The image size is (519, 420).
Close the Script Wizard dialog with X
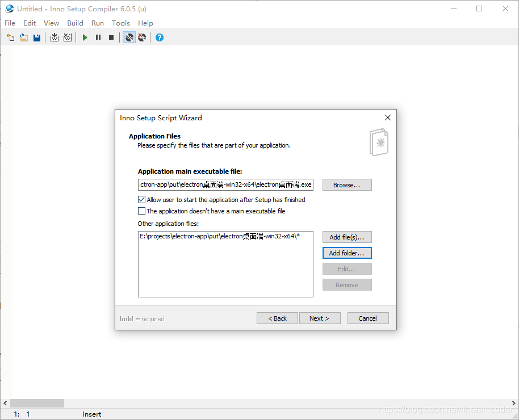click(388, 117)
